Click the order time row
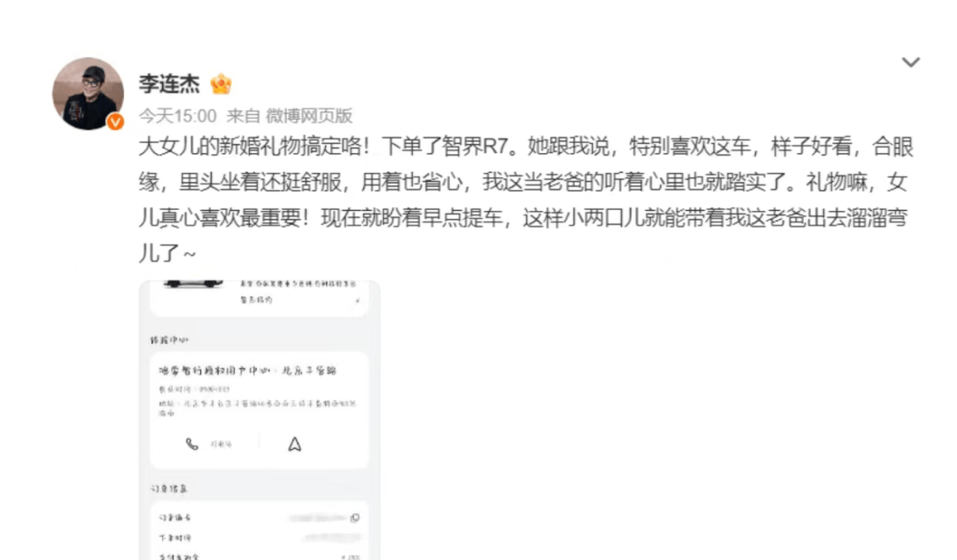The height and width of the screenshot is (560, 957). (260, 538)
